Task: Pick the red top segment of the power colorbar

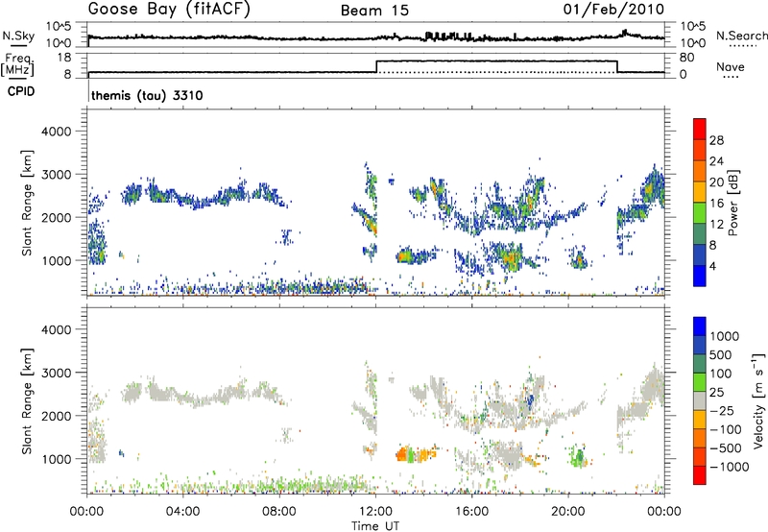Action: (x=700, y=129)
